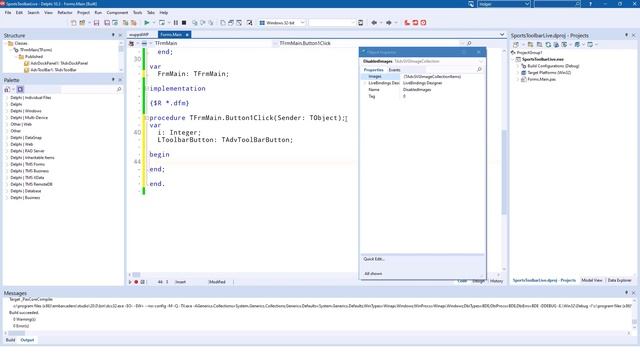The height and width of the screenshot is (360, 640).
Task: Click the Stop program square icon
Action: click(x=184, y=23)
